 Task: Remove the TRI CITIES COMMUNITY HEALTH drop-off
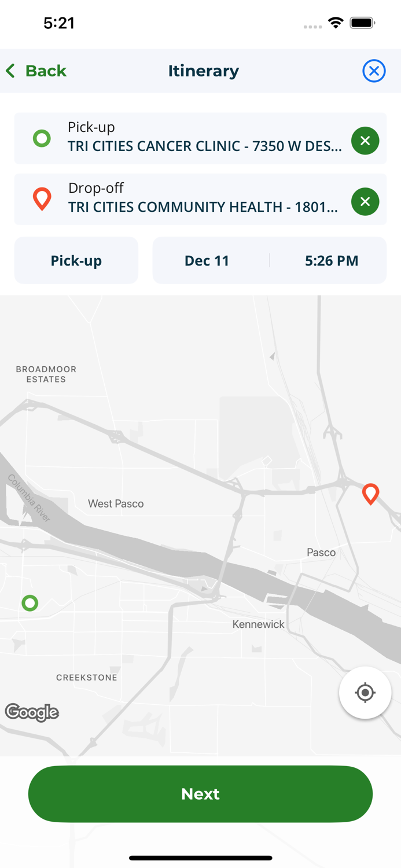[365, 201]
